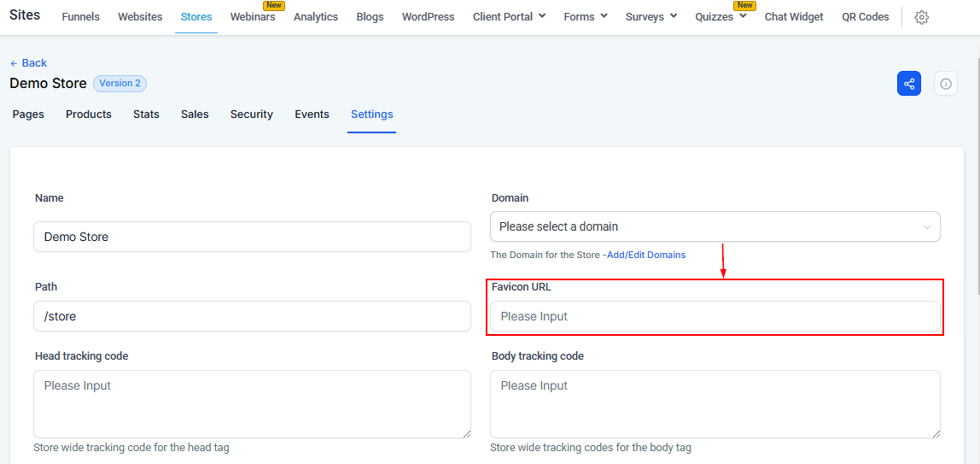
Task: Open the settings gear icon
Action: click(921, 17)
